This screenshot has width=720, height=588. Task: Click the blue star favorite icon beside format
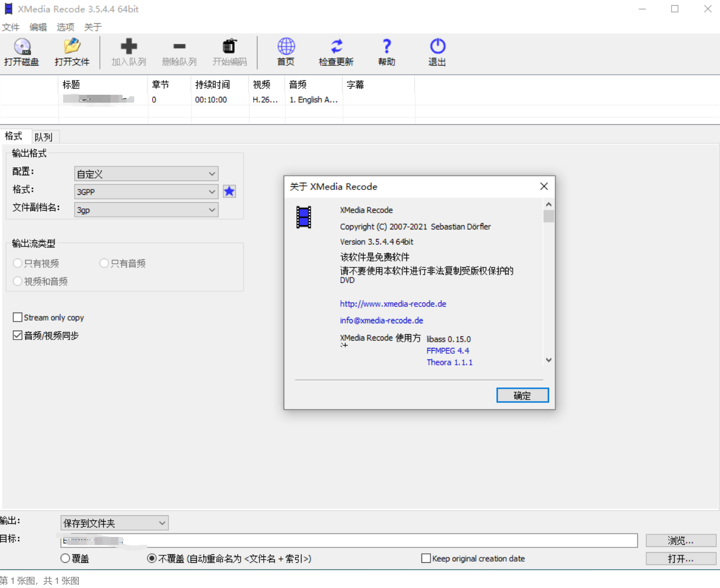point(229,192)
